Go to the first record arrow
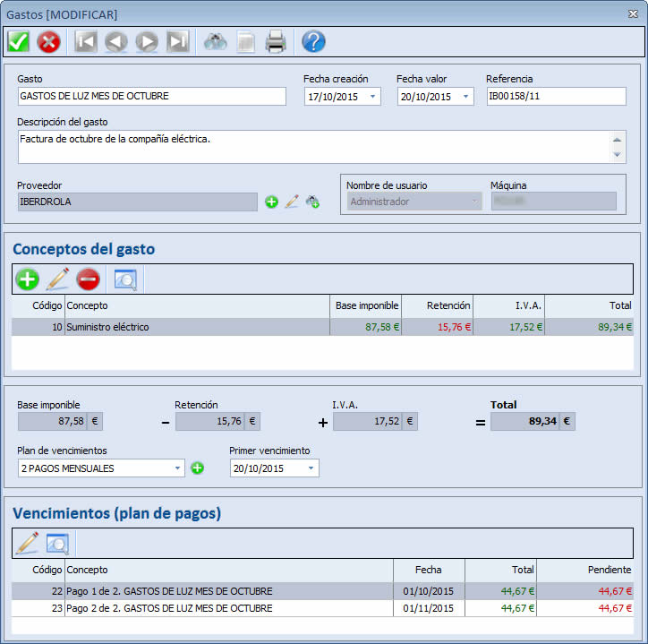The image size is (648, 644). (x=86, y=41)
